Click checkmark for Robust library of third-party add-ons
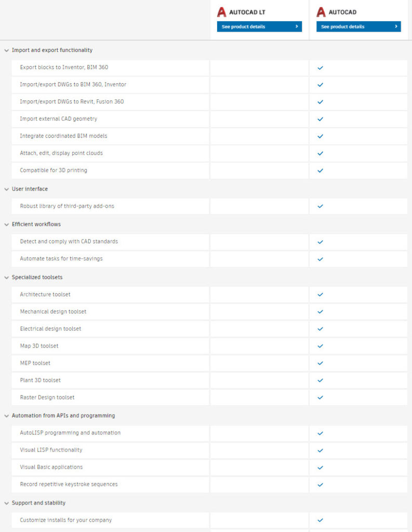The image size is (412, 532). (x=320, y=206)
